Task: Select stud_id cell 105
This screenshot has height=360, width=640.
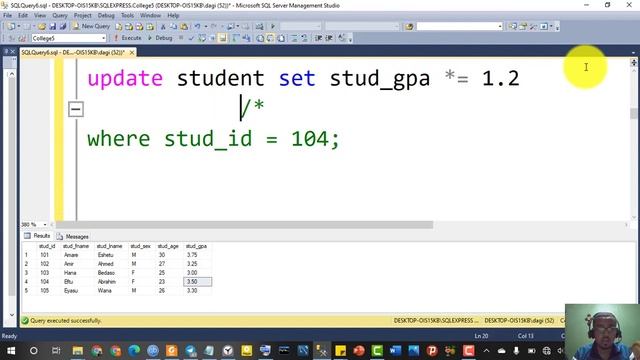Action: 44,291
